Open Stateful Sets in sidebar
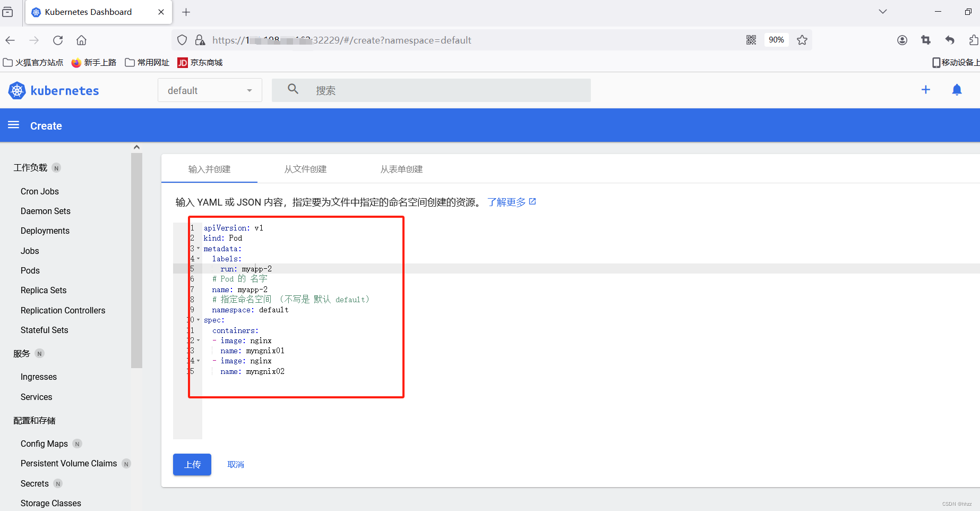Screen dimensions: 980x511 [45, 330]
